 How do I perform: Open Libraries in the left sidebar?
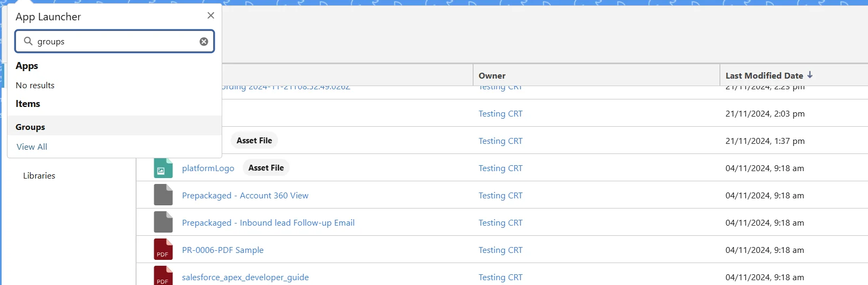click(39, 175)
